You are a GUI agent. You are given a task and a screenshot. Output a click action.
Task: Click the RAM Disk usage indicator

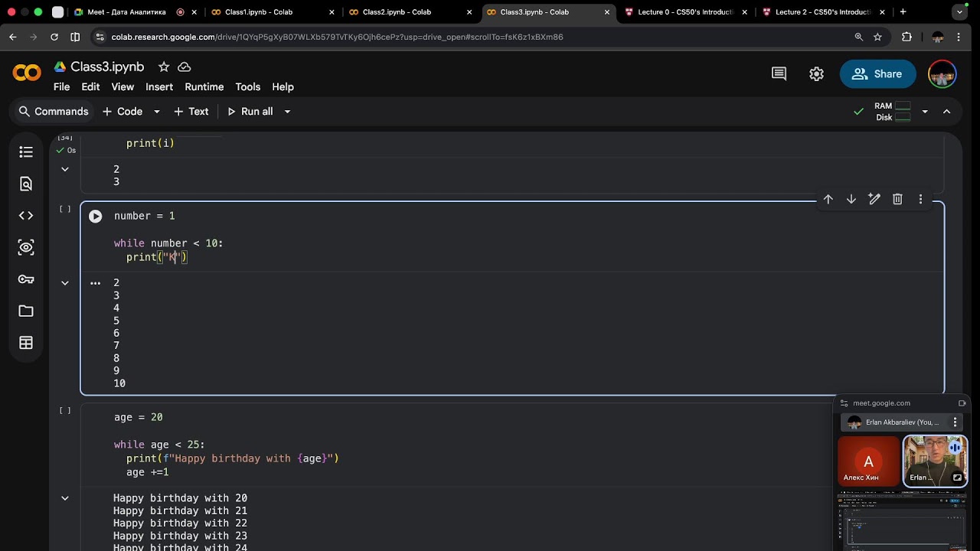(x=893, y=112)
